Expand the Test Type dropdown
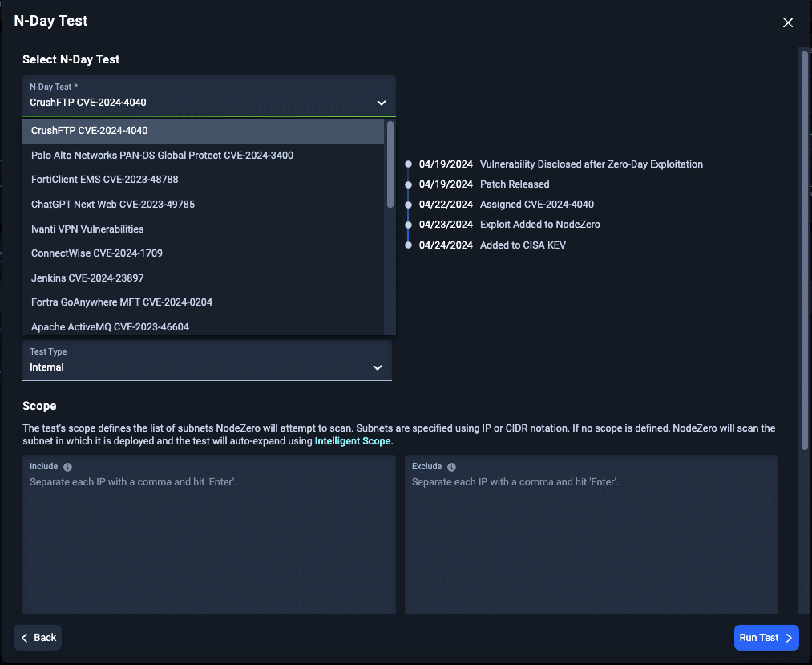The height and width of the screenshot is (665, 812). click(x=207, y=361)
